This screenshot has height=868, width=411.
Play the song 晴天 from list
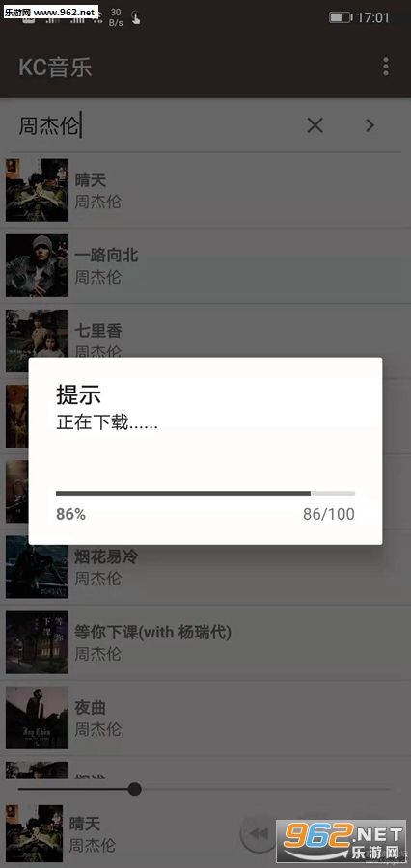205,190
